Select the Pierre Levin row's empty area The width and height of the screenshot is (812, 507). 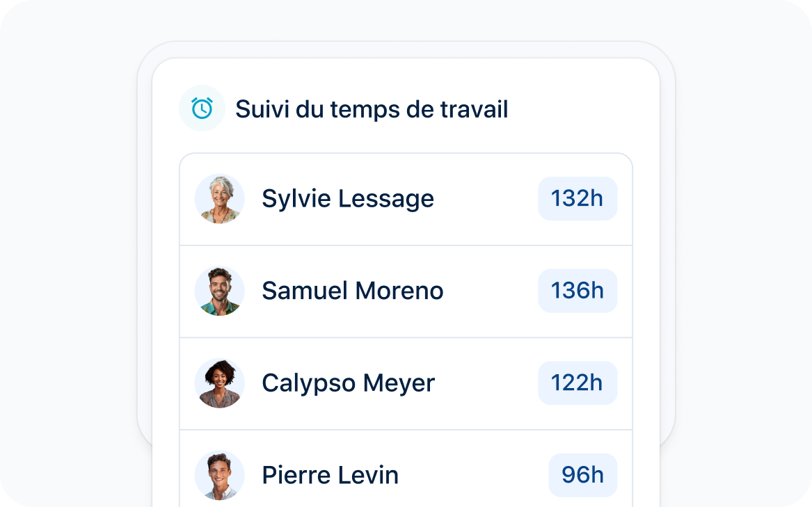click(473, 476)
